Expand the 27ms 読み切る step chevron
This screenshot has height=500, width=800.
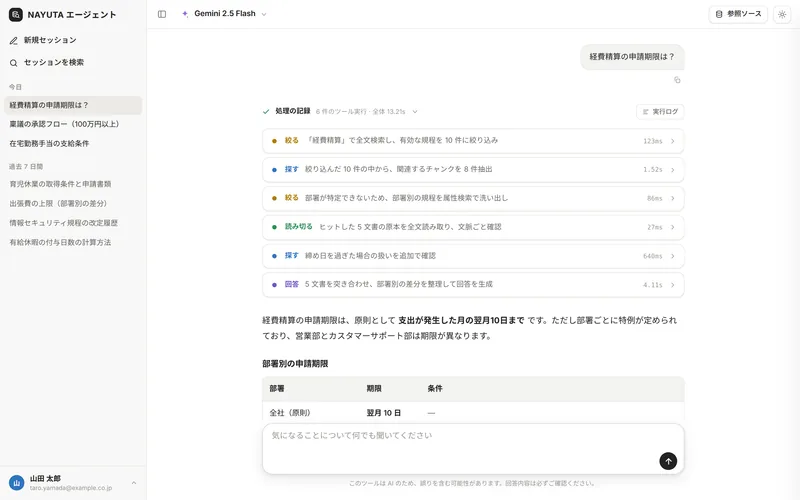click(x=672, y=228)
